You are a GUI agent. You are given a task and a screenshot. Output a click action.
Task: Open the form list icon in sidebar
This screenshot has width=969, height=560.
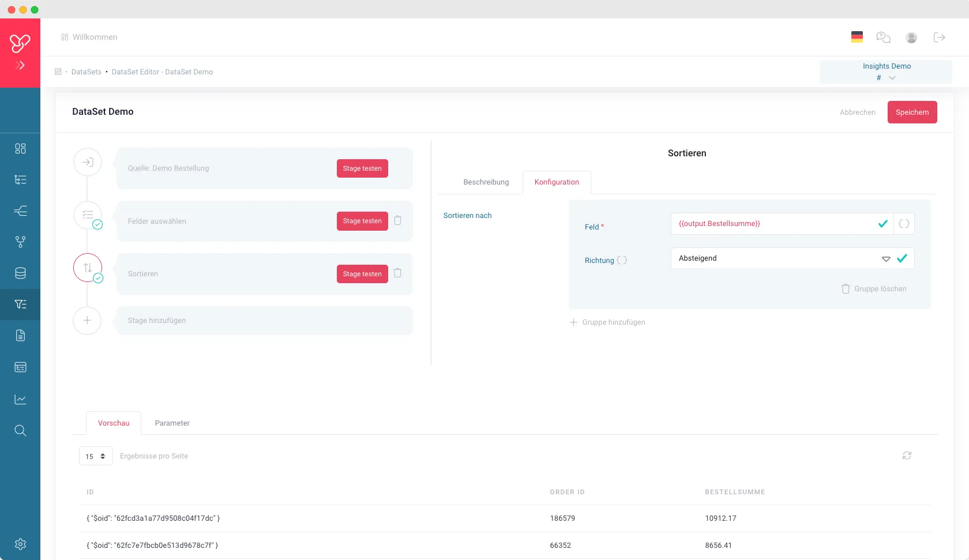pos(20,367)
